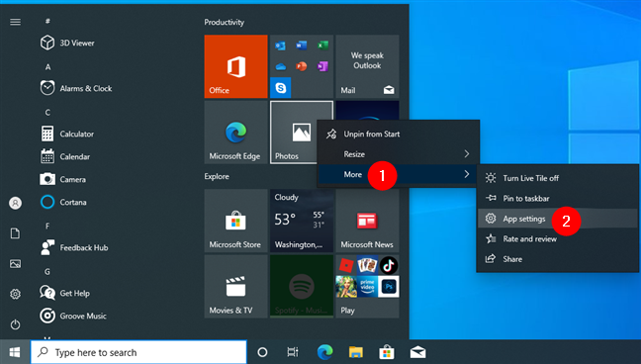This screenshot has width=641, height=364.
Task: Open the Mail live tile
Action: pos(367,66)
